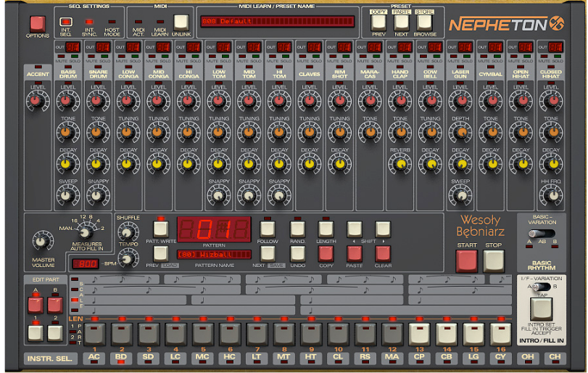Toggle step button 1
The width and height of the screenshot is (588, 373).
[x=94, y=334]
